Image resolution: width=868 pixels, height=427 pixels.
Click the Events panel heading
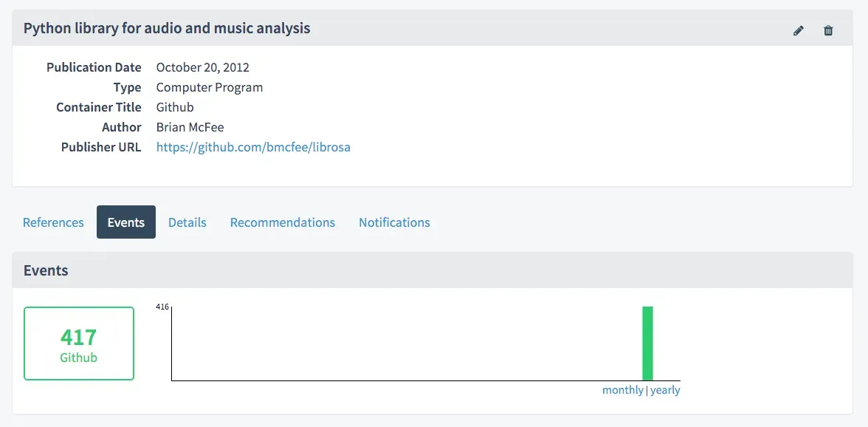click(46, 270)
